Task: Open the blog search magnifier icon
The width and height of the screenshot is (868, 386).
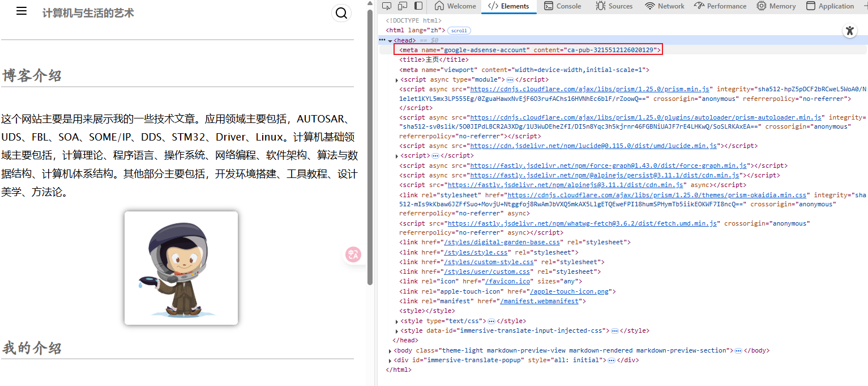Action: tap(341, 12)
